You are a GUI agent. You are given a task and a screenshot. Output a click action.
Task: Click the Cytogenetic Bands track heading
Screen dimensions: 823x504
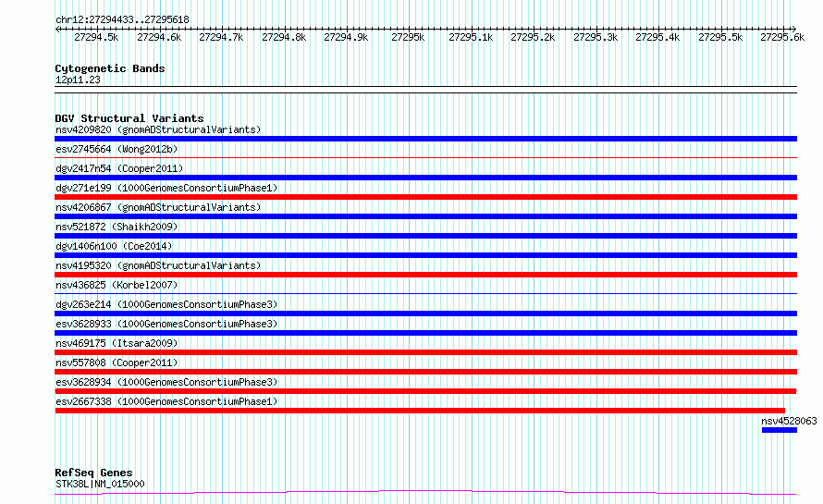pyautogui.click(x=110, y=68)
